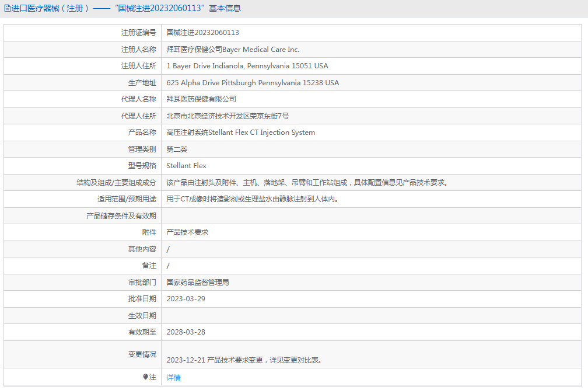Viewport: 588px width, 390px height.
Task: Select the expiry date 2028-03-28
Action: point(186,332)
